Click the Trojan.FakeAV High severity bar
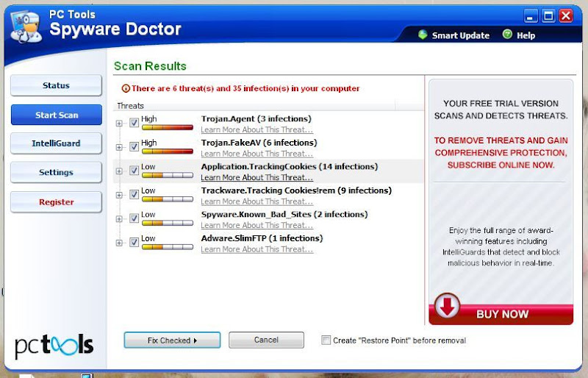The width and height of the screenshot is (588, 378). pyautogui.click(x=168, y=151)
